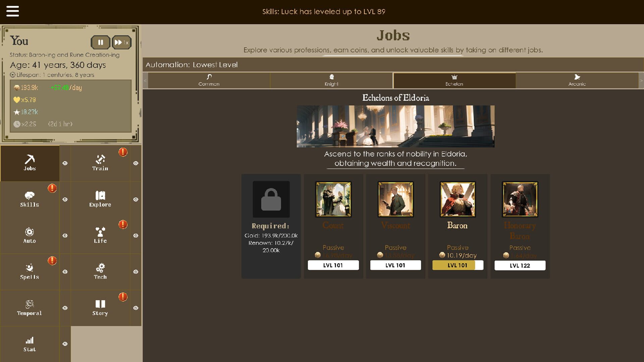Open the Tech panel
This screenshot has width=644, height=362.
point(100,271)
